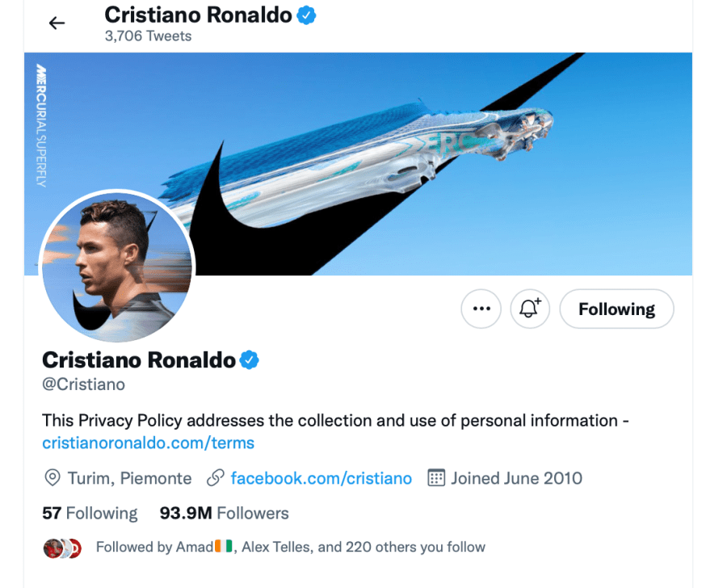Click the verified badge in the top header

coord(306,15)
